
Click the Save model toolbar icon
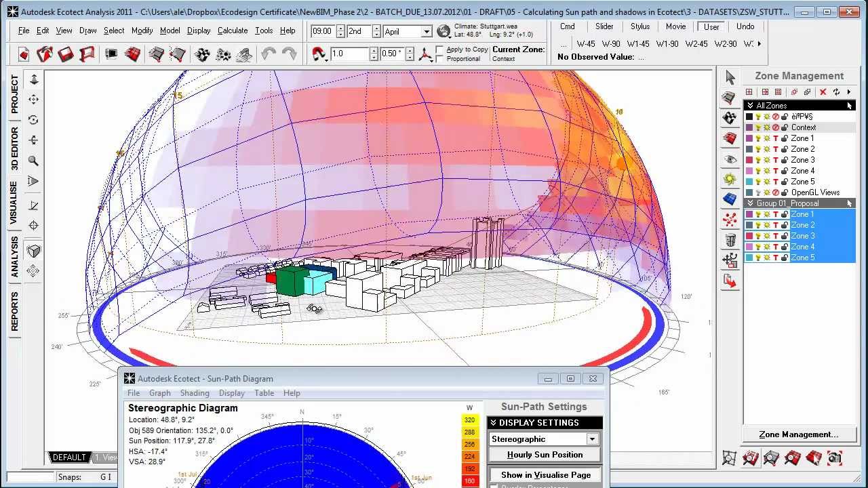coord(66,54)
